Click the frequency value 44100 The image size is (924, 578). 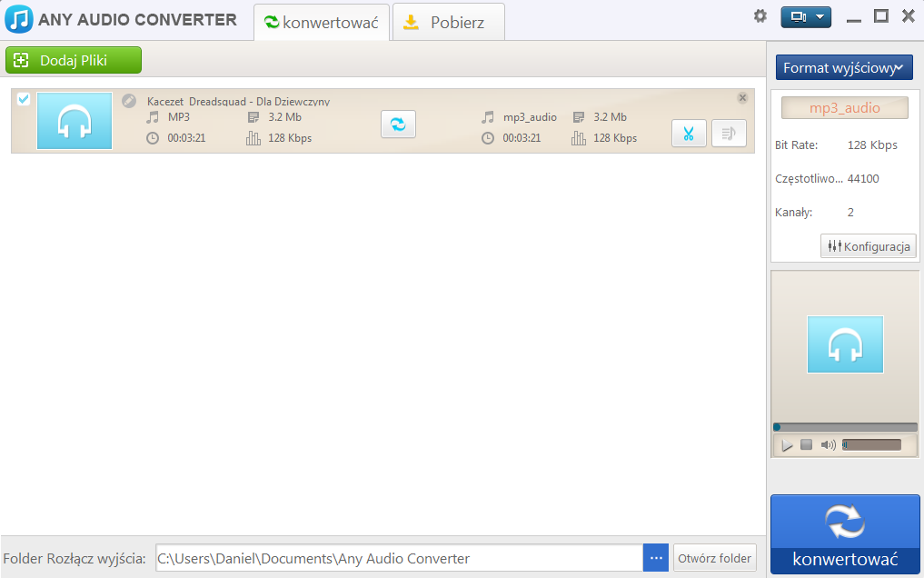click(863, 178)
